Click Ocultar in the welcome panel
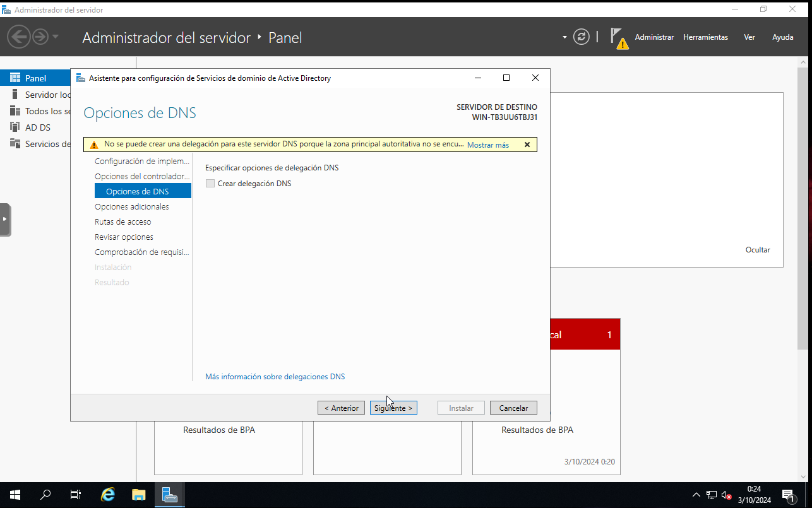The width and height of the screenshot is (812, 508). pos(758,250)
